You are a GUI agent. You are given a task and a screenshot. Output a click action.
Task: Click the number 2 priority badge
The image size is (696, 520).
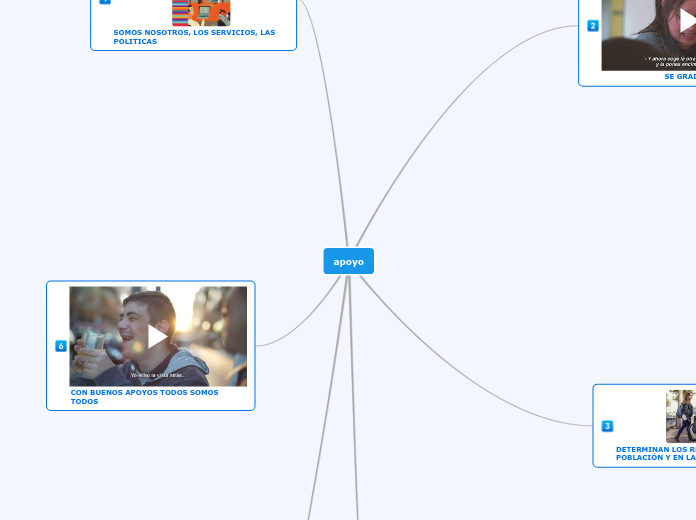[x=593, y=26]
